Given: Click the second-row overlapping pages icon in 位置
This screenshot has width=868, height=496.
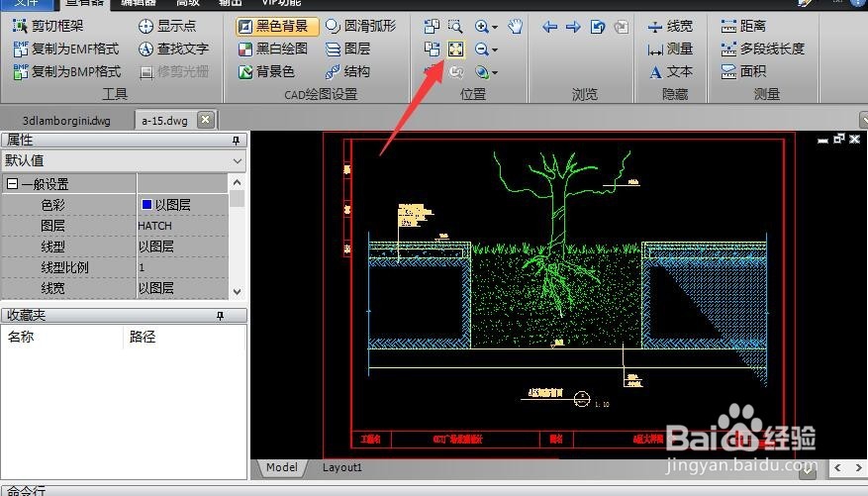Looking at the screenshot, I should coord(432,50).
